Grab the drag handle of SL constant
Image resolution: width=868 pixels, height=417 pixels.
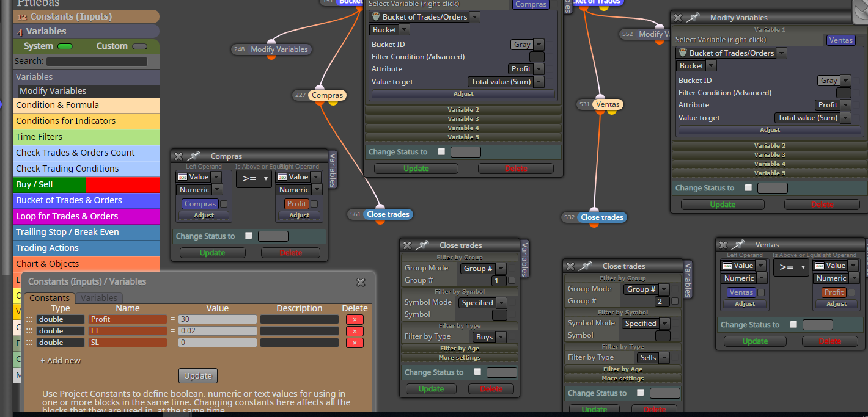tap(29, 343)
